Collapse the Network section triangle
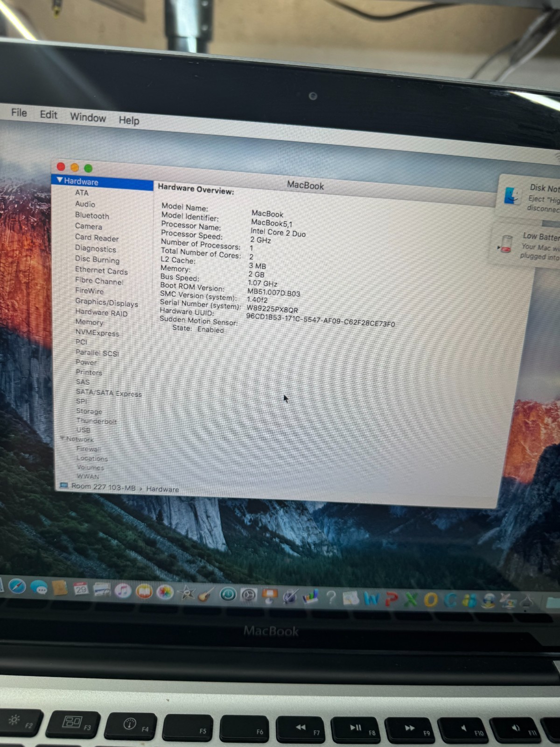Screen dimensions: 560x747 pos(62,438)
